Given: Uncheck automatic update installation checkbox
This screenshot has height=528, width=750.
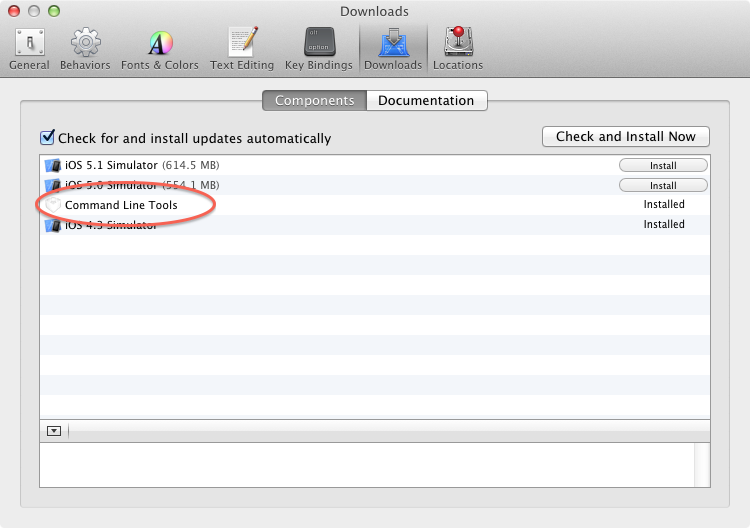Looking at the screenshot, I should (47, 138).
